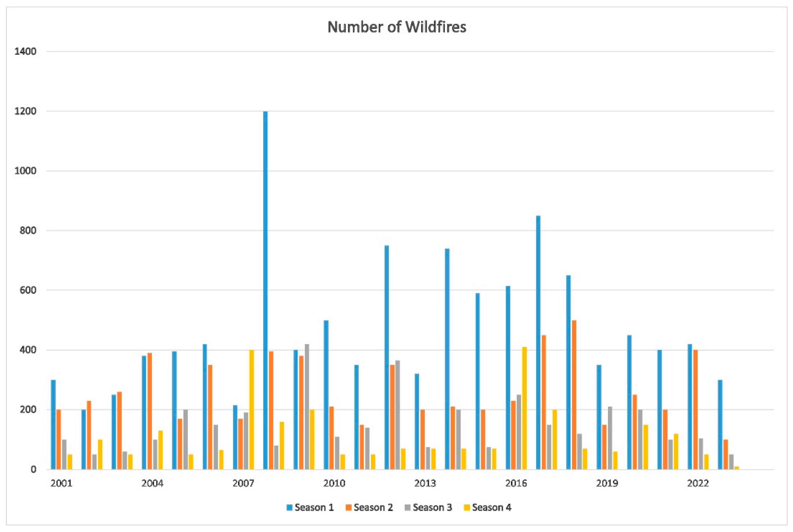
Task: Select the blue Season 1 bar for 2001
Action: 53,425
